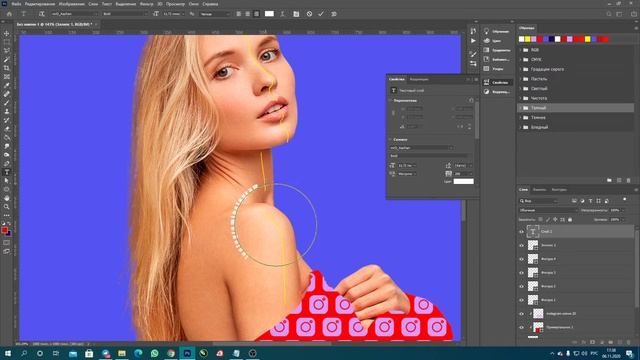Click the Home icon in options bar
The image size is (640, 360).
(9, 14)
